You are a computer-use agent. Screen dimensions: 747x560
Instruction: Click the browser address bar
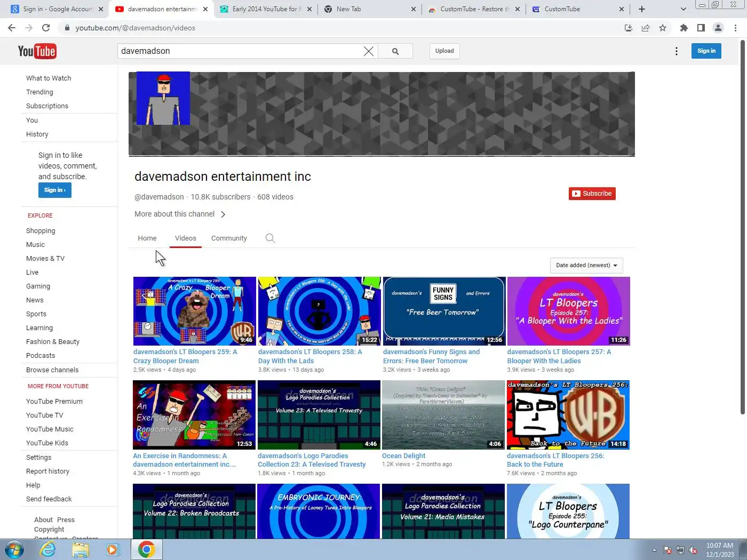click(341, 28)
